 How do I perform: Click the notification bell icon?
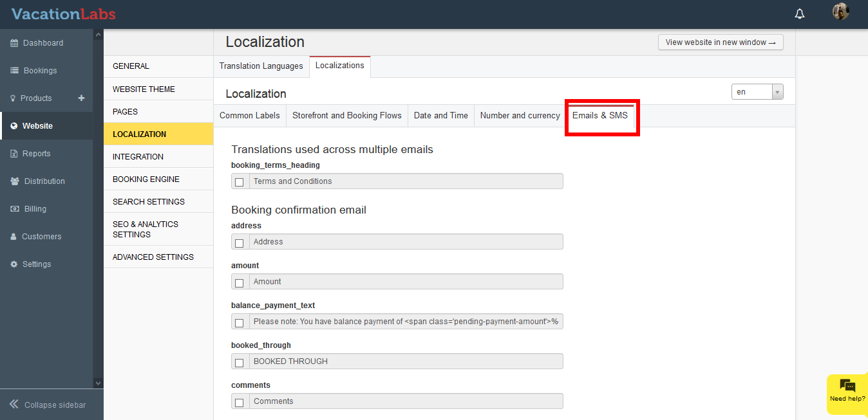(x=800, y=14)
